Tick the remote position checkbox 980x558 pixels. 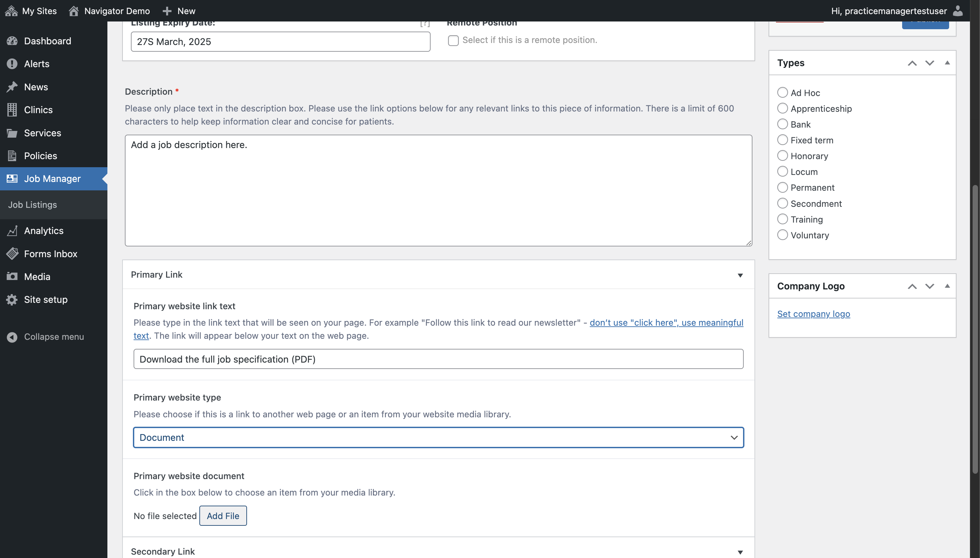point(453,40)
